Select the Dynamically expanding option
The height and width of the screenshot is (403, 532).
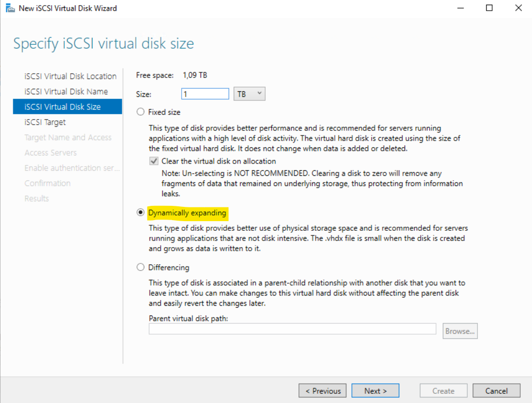140,212
